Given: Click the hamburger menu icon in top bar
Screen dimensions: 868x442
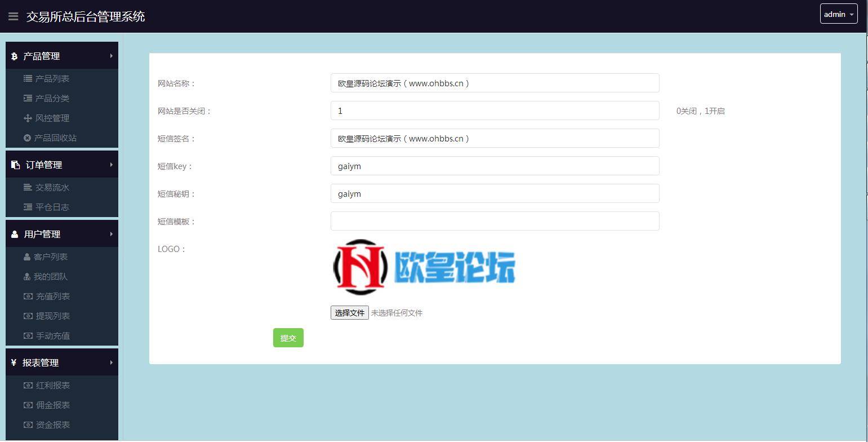Looking at the screenshot, I should [x=14, y=16].
